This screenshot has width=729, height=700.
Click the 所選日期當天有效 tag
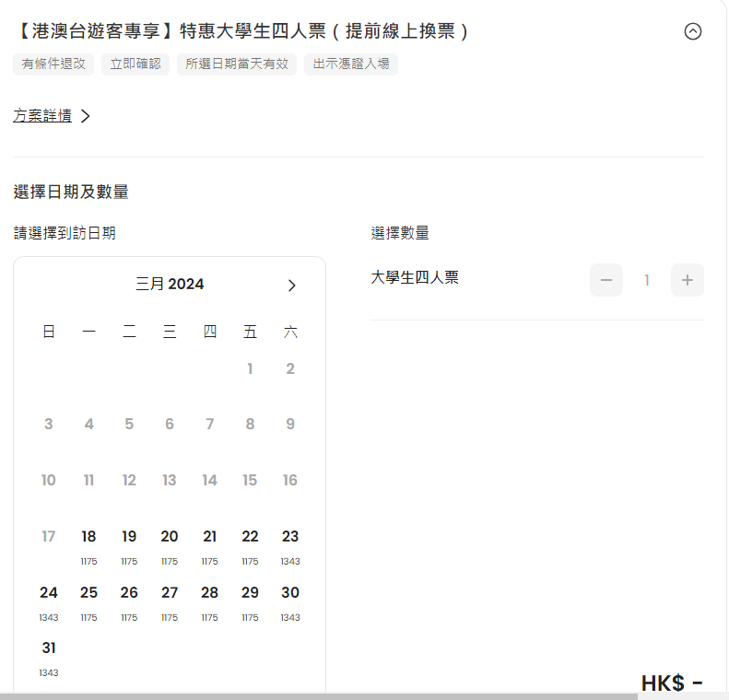click(x=237, y=64)
